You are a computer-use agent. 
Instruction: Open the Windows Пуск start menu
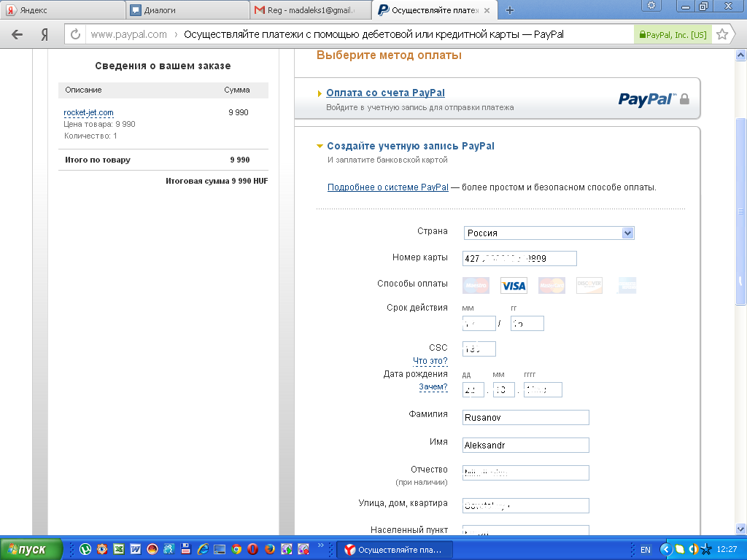[31, 550]
